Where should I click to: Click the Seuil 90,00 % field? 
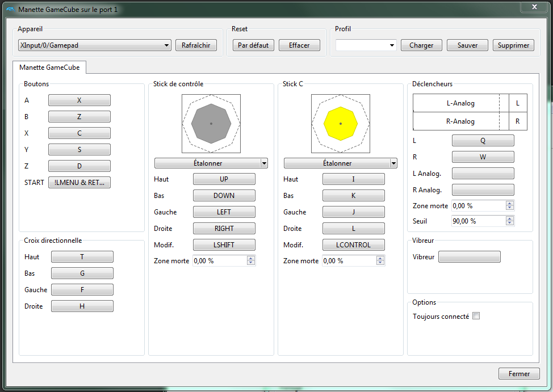coord(479,221)
